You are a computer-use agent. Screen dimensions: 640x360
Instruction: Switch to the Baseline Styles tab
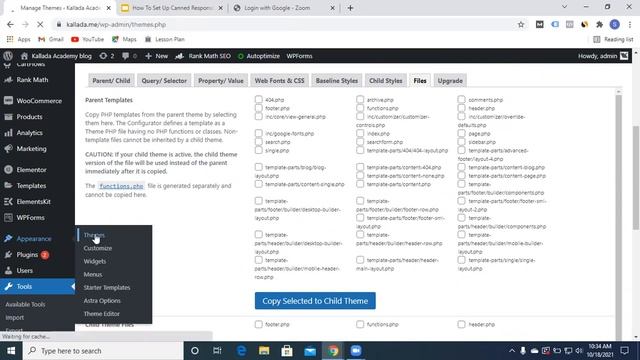337,81
